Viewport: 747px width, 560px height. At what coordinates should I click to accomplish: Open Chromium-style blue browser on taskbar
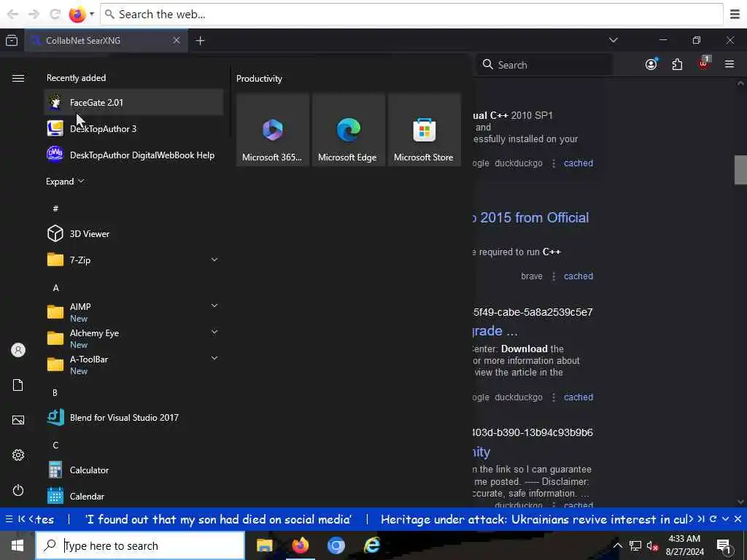pyautogui.click(x=336, y=545)
